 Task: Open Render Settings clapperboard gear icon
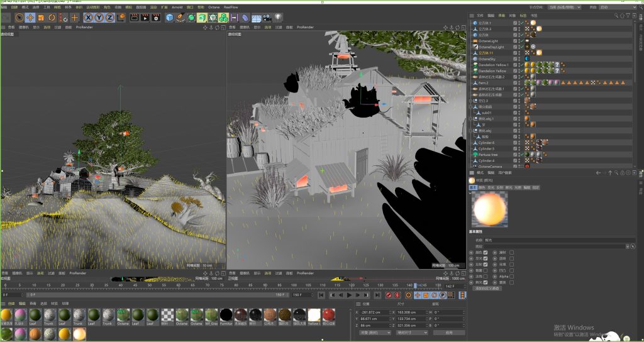(156, 18)
